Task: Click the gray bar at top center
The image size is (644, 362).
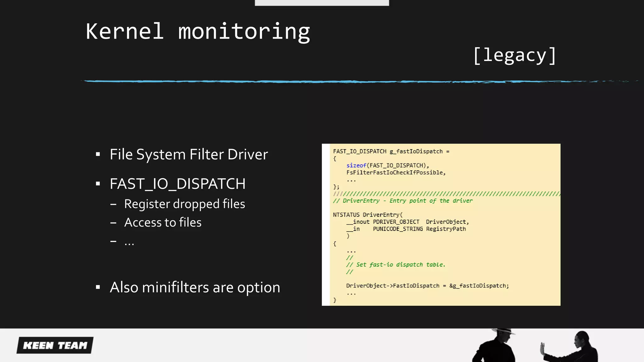Action: (x=322, y=3)
